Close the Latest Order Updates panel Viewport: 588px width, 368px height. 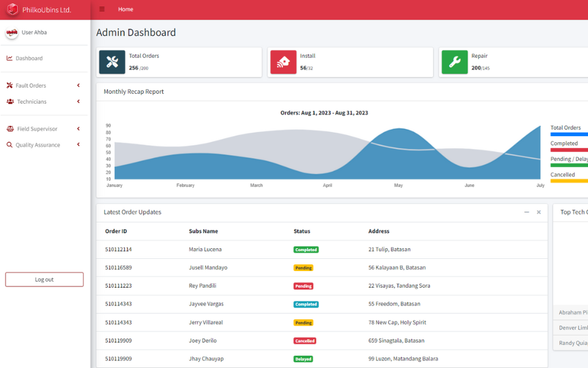click(539, 212)
